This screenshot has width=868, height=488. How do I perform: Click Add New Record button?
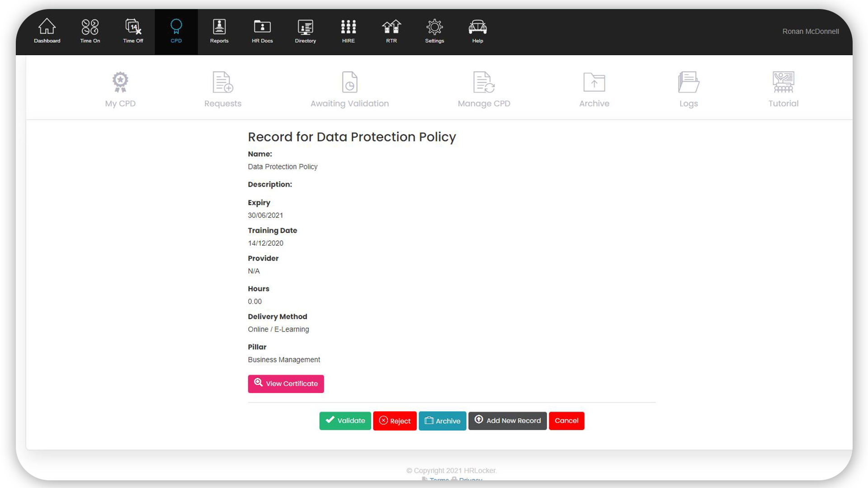click(507, 421)
